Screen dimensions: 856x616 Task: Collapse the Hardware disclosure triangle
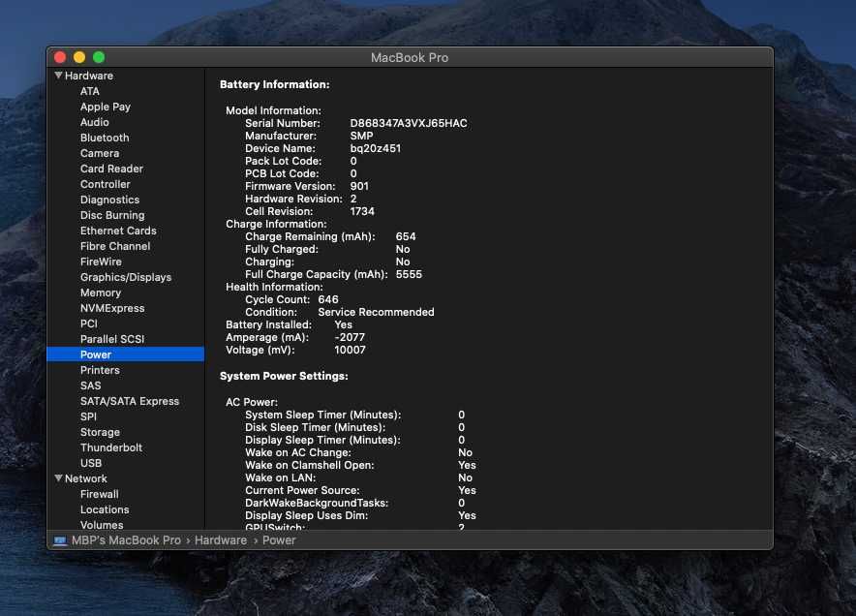[x=58, y=76]
